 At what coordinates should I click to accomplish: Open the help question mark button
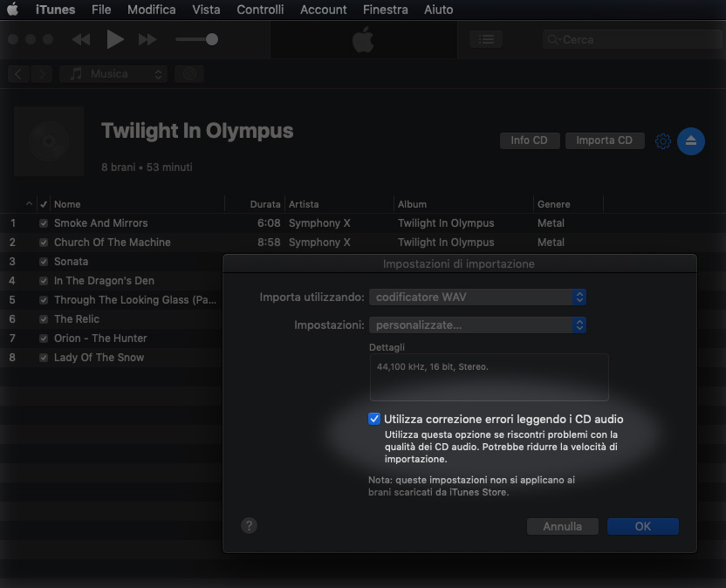click(x=249, y=525)
